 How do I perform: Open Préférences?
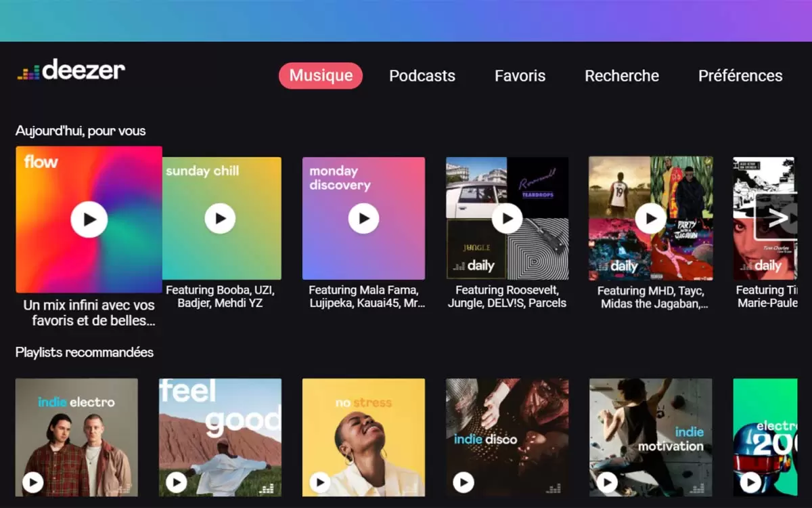[740, 76]
